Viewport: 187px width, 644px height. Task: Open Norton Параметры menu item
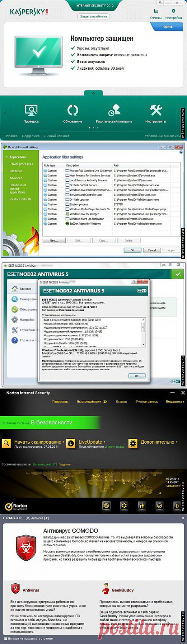(x=60, y=402)
